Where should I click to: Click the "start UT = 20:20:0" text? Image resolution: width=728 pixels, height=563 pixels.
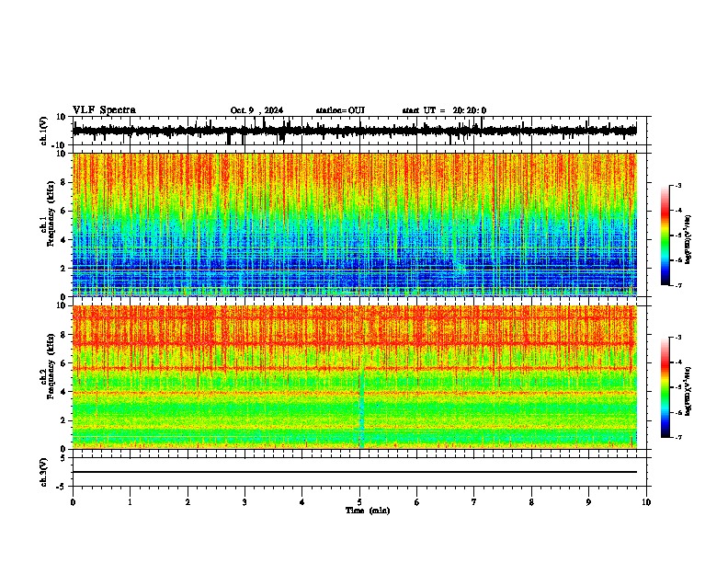point(444,110)
